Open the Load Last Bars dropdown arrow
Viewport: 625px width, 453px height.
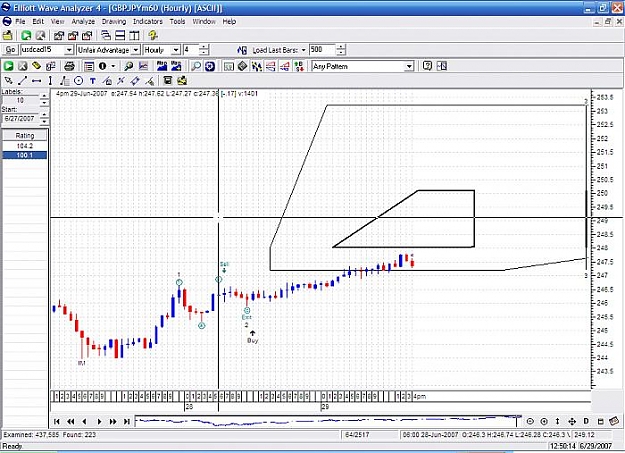click(304, 50)
